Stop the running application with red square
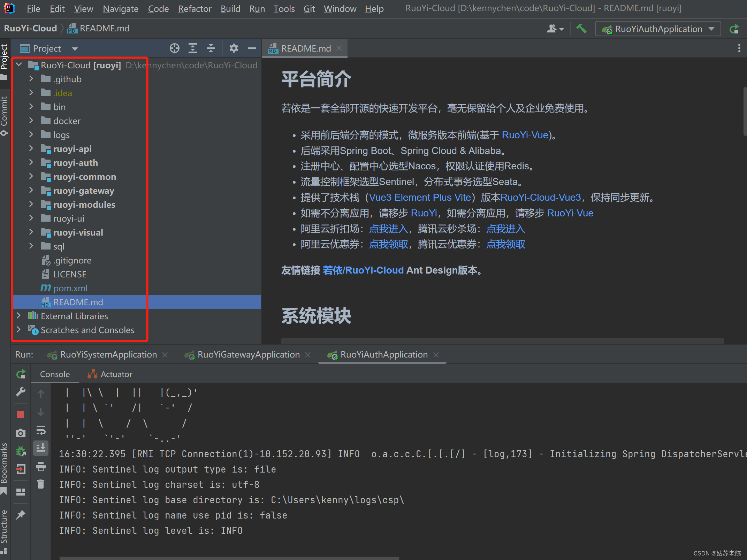This screenshot has width=747, height=560. pyautogui.click(x=21, y=414)
